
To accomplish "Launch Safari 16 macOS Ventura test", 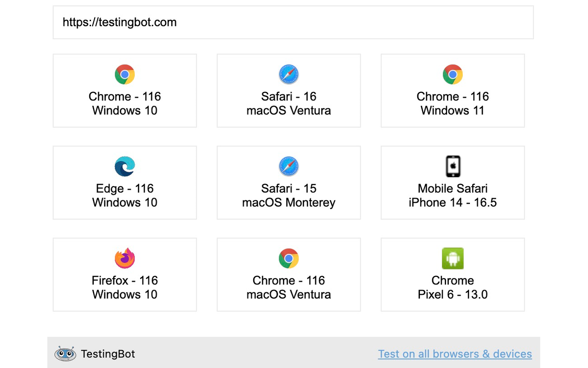I will point(288,91).
